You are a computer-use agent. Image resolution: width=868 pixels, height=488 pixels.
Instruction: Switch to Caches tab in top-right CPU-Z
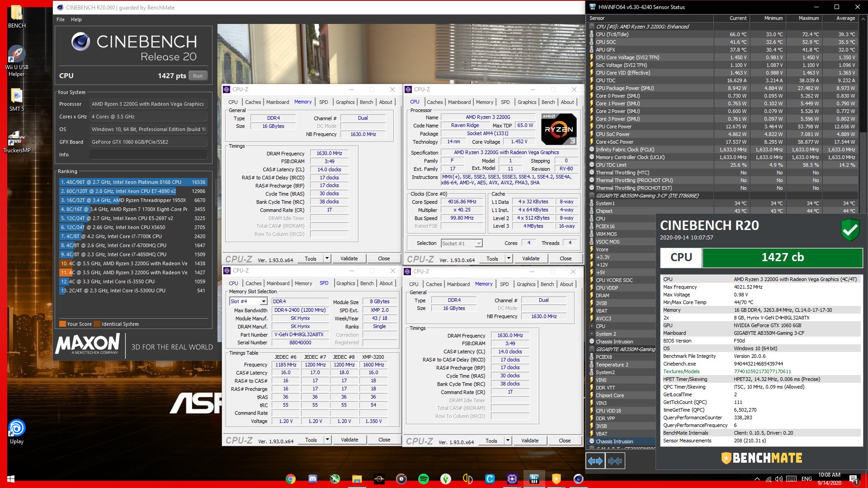(x=434, y=102)
